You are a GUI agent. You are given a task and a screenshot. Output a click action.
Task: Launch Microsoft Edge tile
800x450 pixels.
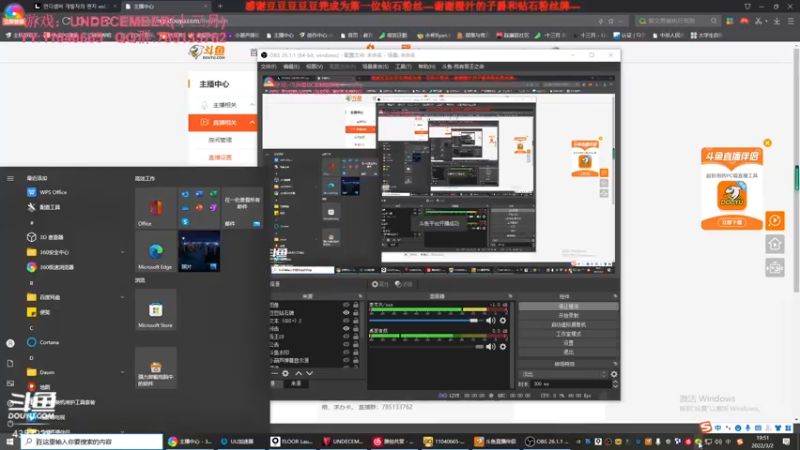tap(156, 251)
